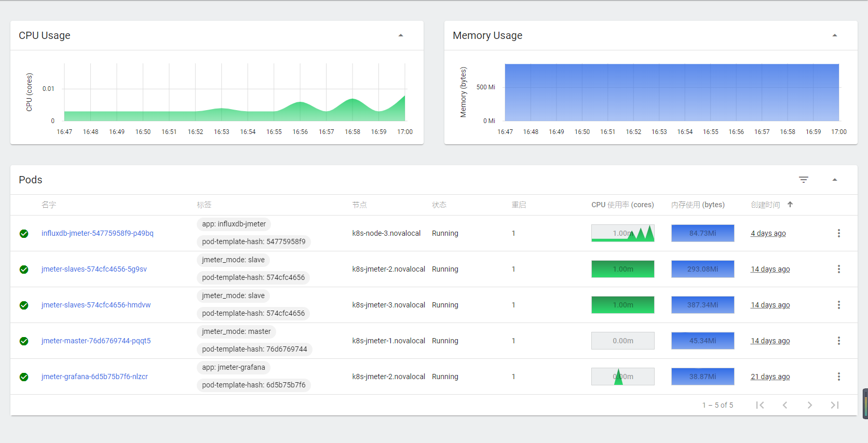Open pod jmeter-slaves-574cfc4656-hmdvw
Screen dimensions: 868x443
[x=96, y=305]
